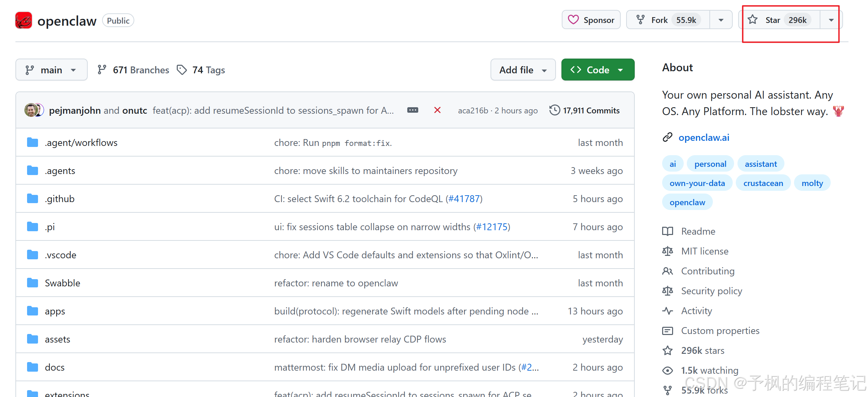Select the crustacean topic tag
The image size is (868, 397).
click(763, 183)
